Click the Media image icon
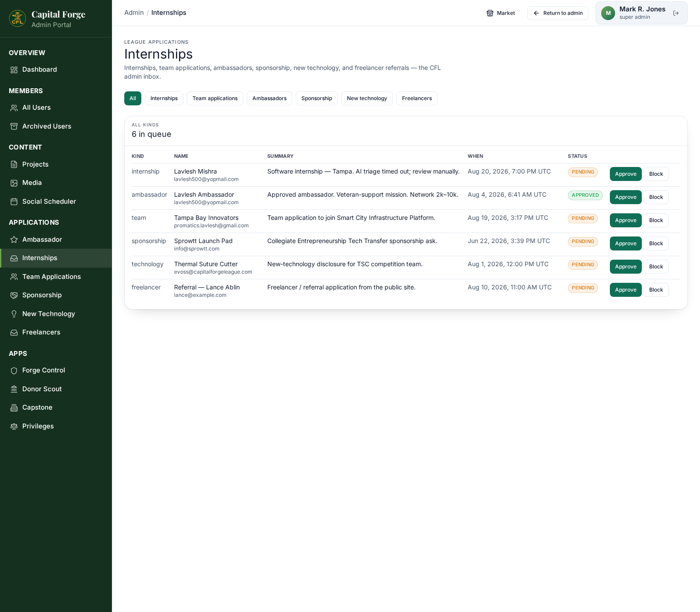 (14, 183)
